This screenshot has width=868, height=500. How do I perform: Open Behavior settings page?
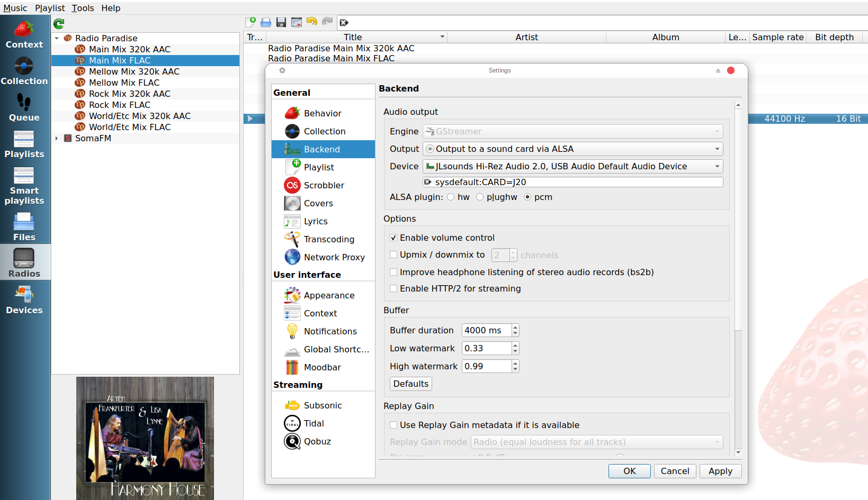(x=323, y=113)
